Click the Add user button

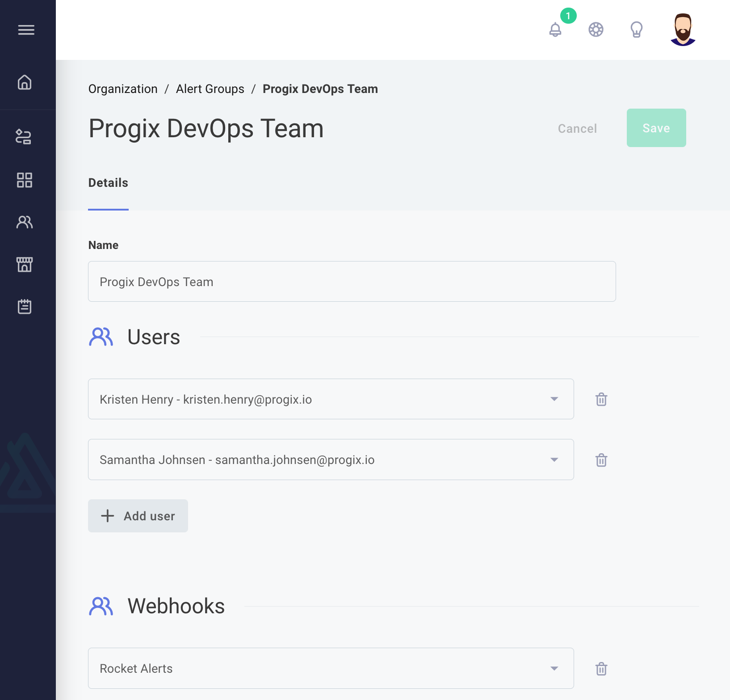[138, 516]
